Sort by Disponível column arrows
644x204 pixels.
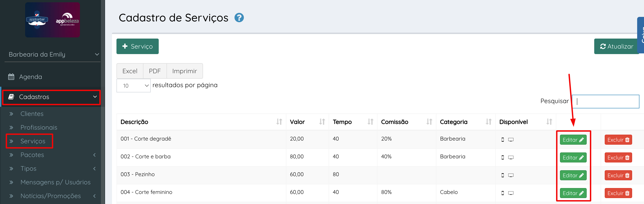point(549,122)
